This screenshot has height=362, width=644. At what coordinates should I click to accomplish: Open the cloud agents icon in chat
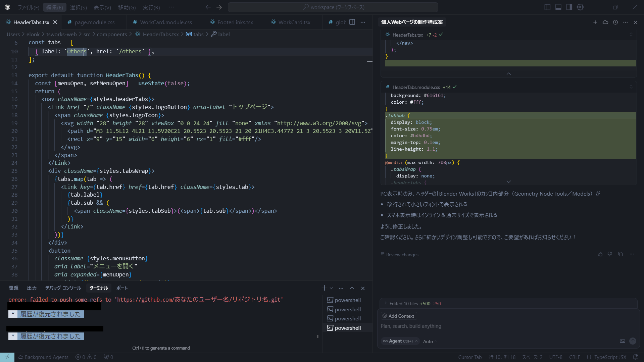click(605, 22)
